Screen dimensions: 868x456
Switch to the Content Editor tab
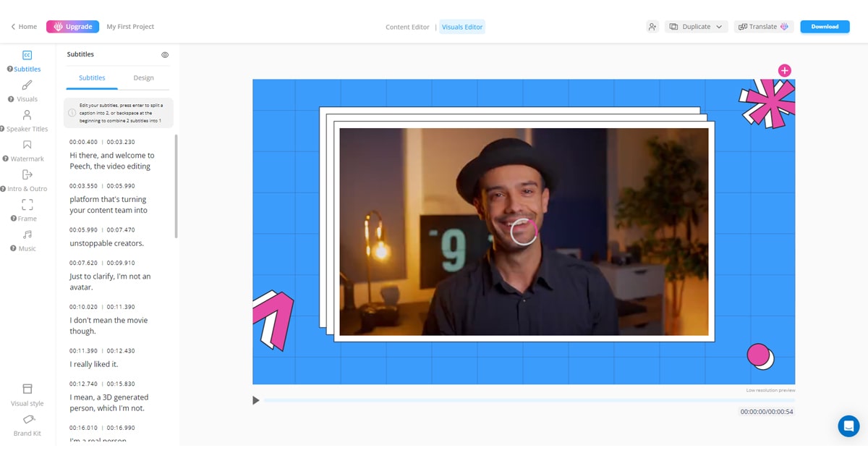click(x=407, y=28)
